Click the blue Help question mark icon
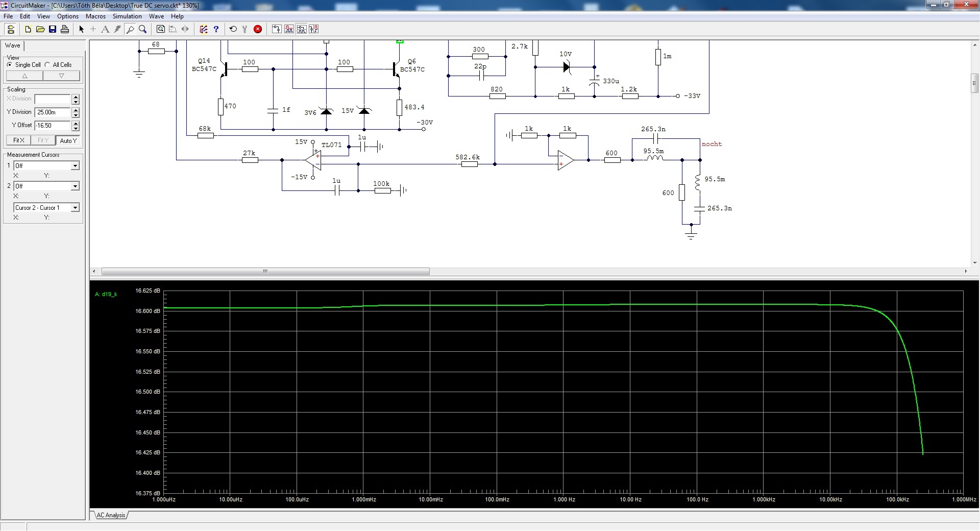The height and width of the screenshot is (531, 980). tap(216, 29)
